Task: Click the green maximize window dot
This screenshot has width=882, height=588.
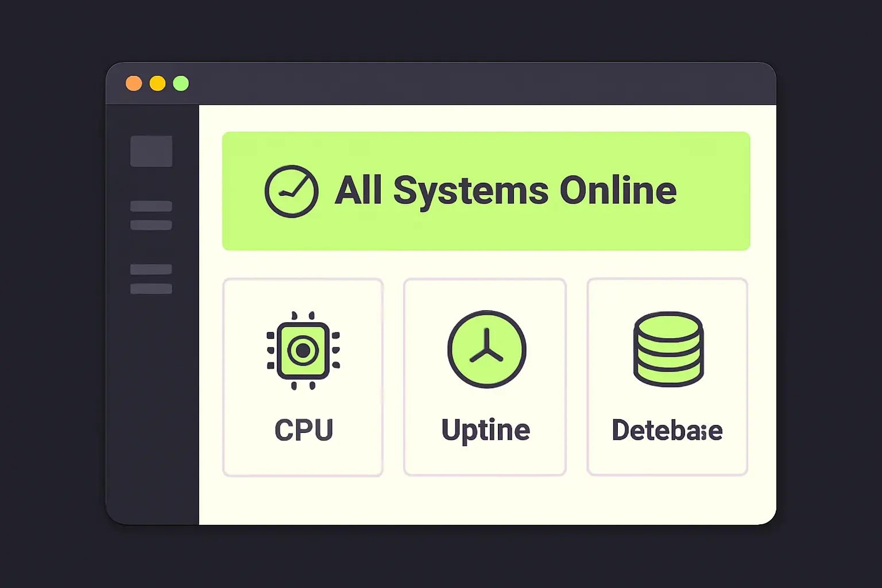Action: 181,83
